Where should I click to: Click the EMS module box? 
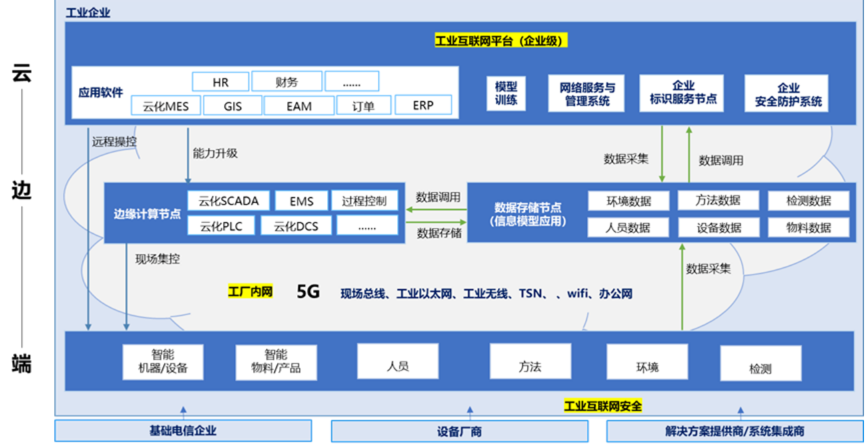[x=302, y=201]
